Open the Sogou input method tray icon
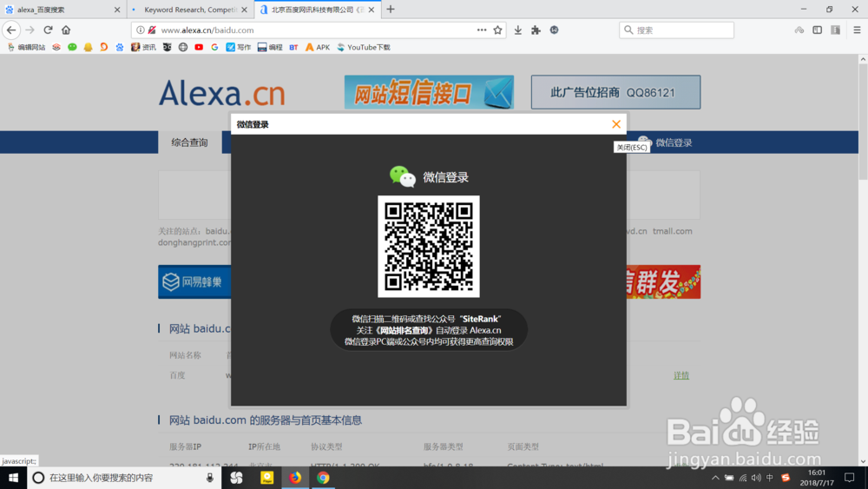 click(x=785, y=478)
